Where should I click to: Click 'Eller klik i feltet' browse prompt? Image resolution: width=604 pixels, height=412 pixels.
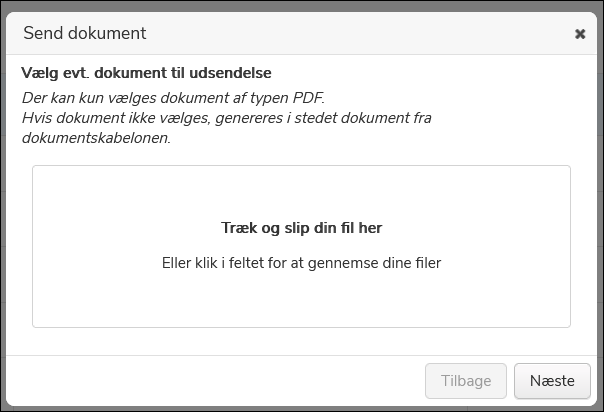301,263
